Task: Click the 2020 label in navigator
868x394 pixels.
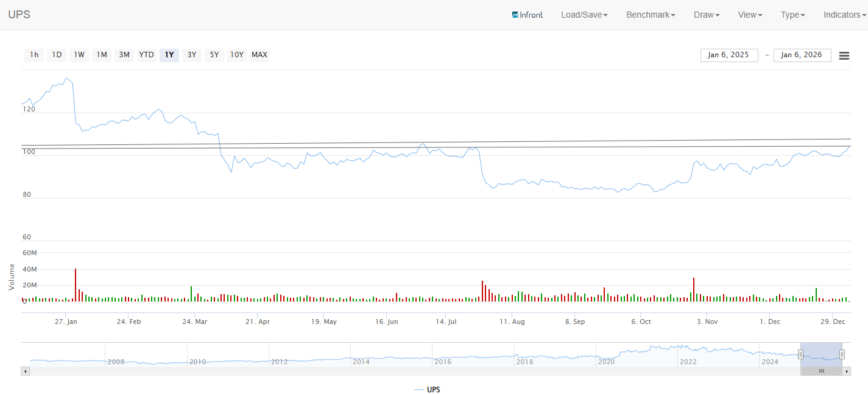Action: 607,362
